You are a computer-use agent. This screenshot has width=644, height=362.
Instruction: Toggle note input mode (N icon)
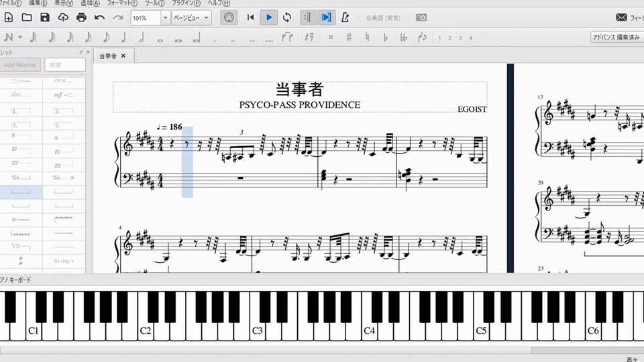[8, 38]
